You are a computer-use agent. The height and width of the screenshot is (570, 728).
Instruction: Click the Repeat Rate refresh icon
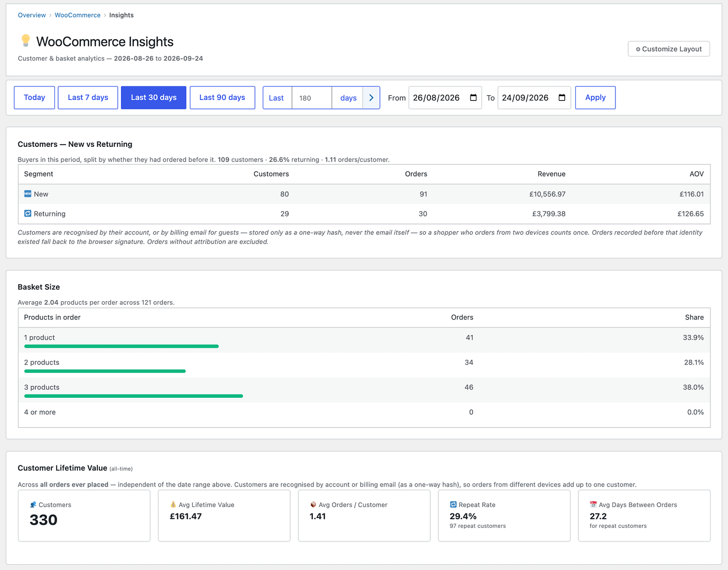[453, 504]
